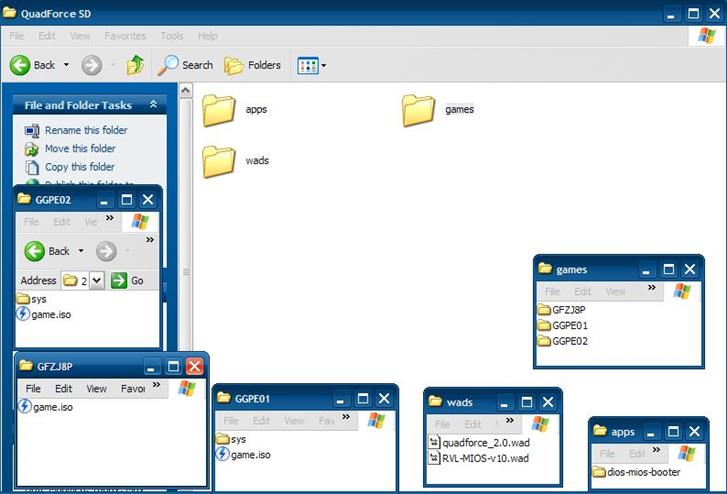
Task: Open the Tools menu in QuadForce SD
Action: point(172,36)
